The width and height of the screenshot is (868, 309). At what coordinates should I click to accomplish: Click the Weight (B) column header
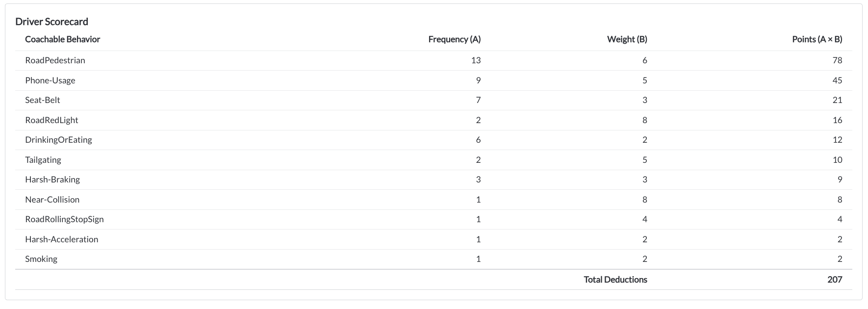coord(627,39)
